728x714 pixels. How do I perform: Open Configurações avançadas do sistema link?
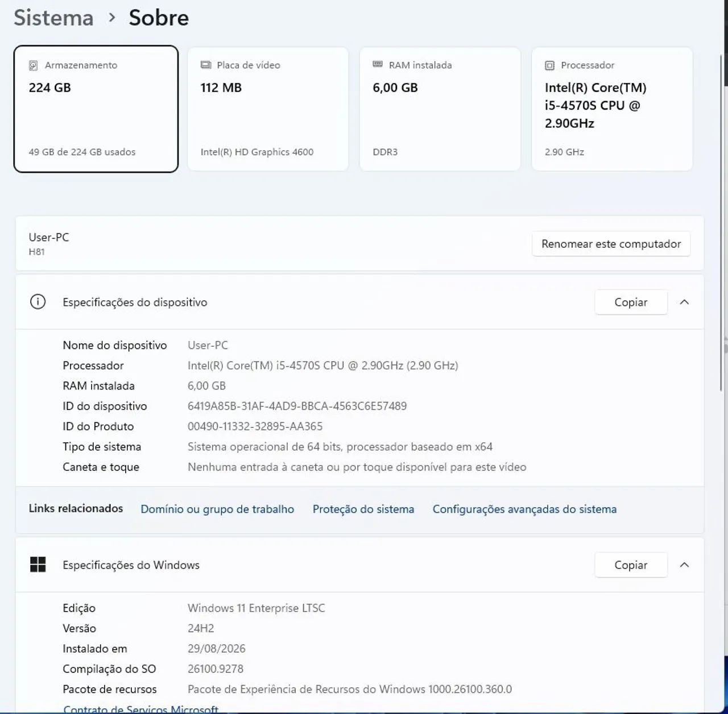[524, 509]
